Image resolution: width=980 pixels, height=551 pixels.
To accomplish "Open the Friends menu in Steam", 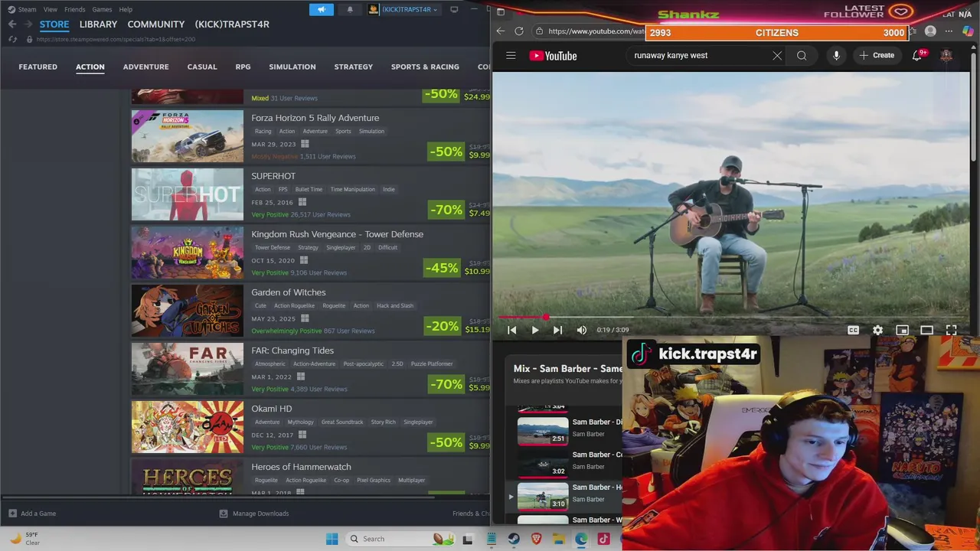I will point(75,9).
